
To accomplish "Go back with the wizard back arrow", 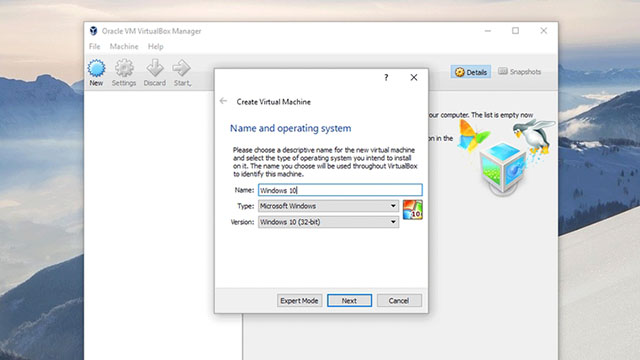I will coord(223,101).
